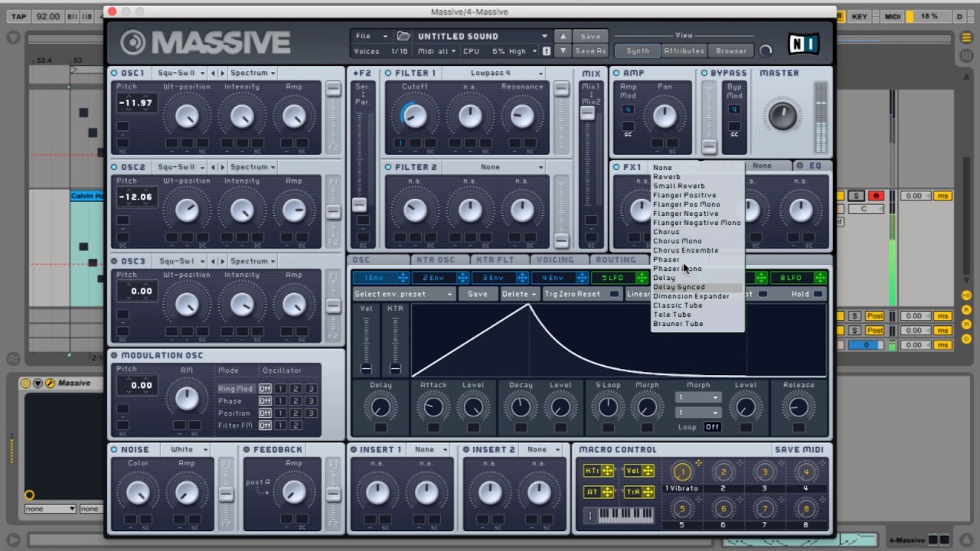
Task: Click the Native Instruments NI logo
Action: pyautogui.click(x=803, y=44)
